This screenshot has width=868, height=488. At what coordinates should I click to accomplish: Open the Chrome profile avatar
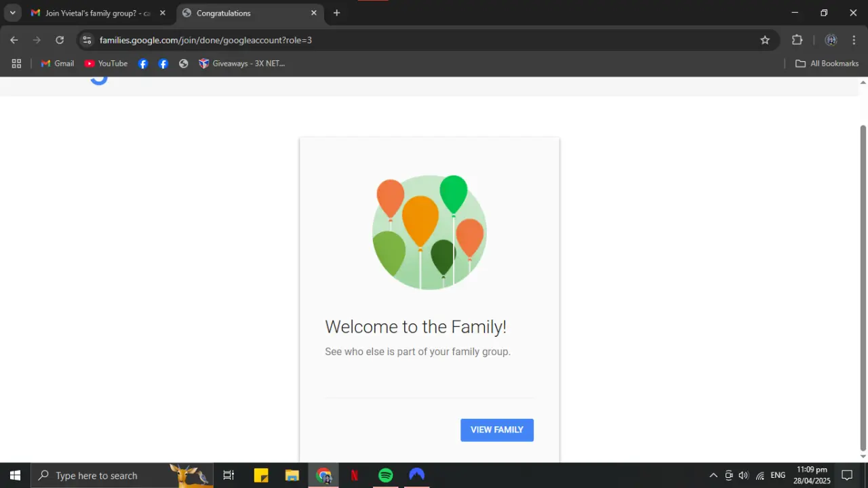[831, 40]
